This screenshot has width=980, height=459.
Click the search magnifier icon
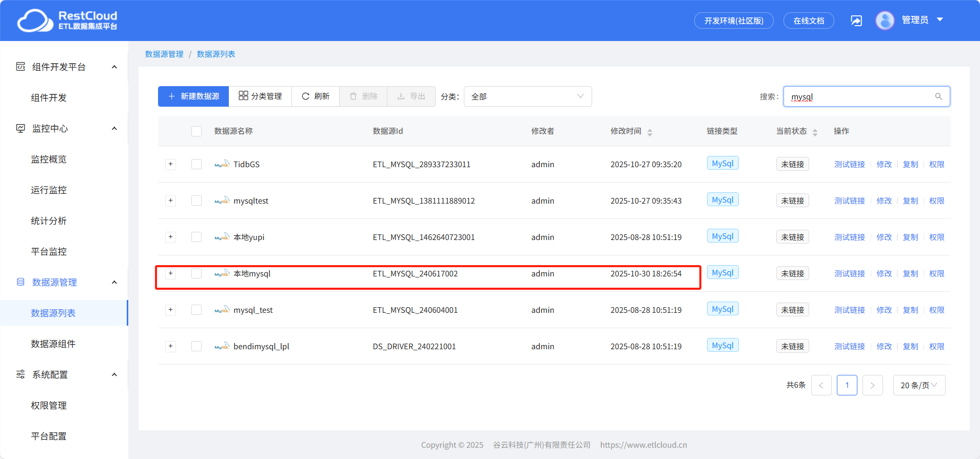click(938, 96)
